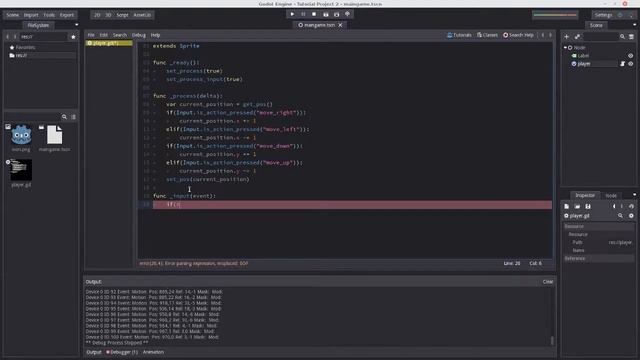This screenshot has width=640, height=360.
Task: Open Inspector object properties gear
Action: tap(631, 216)
